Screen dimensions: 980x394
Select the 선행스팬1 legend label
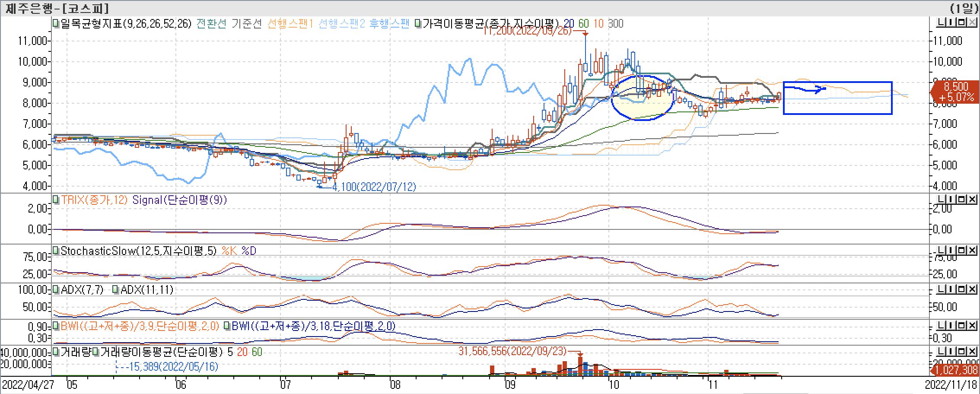(290, 23)
